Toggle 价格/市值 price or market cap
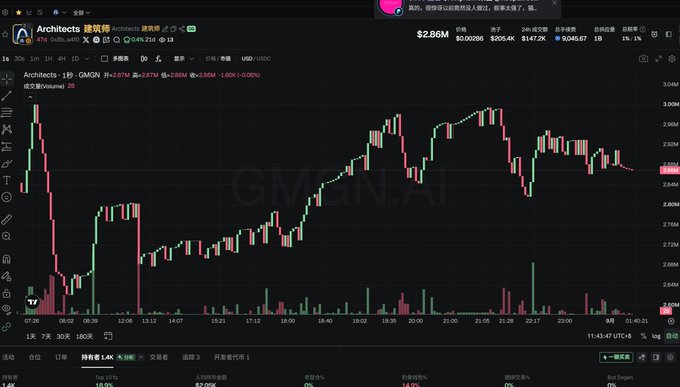Screen dimensions: 680x387 pyautogui.click(x=218, y=59)
